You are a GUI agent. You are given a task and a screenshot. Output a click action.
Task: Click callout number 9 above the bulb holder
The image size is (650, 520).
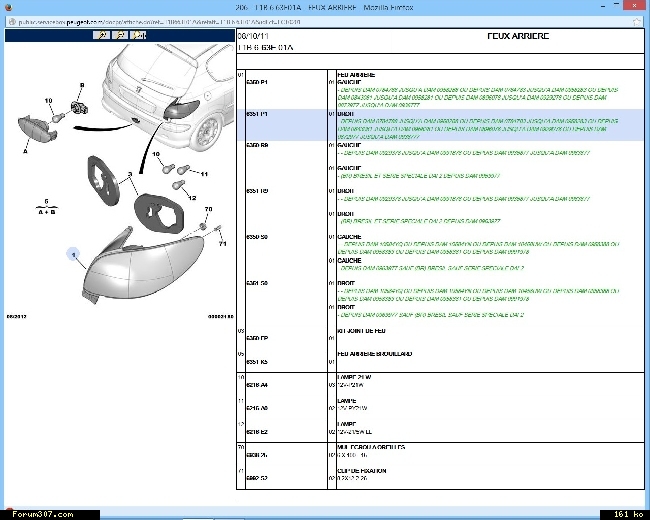click(82, 85)
